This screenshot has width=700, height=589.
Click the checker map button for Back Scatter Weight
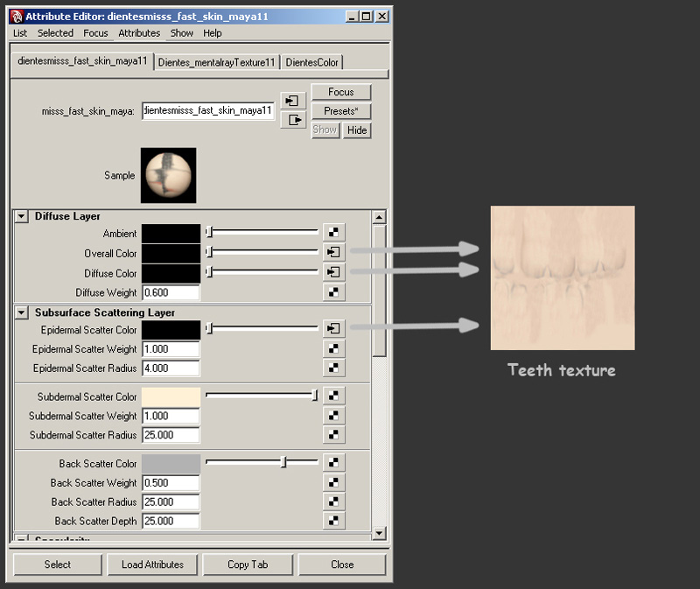[x=333, y=482]
